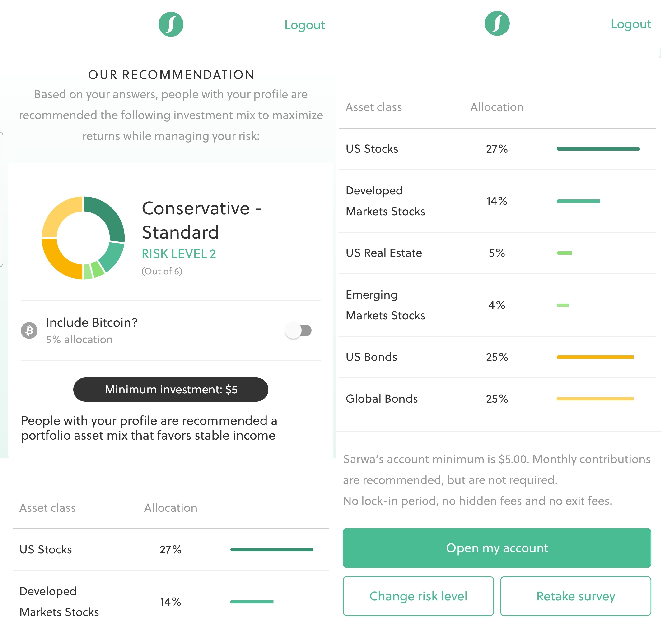
Task: Expand the Emerging Markets Stocks row
Action: pyautogui.click(x=385, y=305)
